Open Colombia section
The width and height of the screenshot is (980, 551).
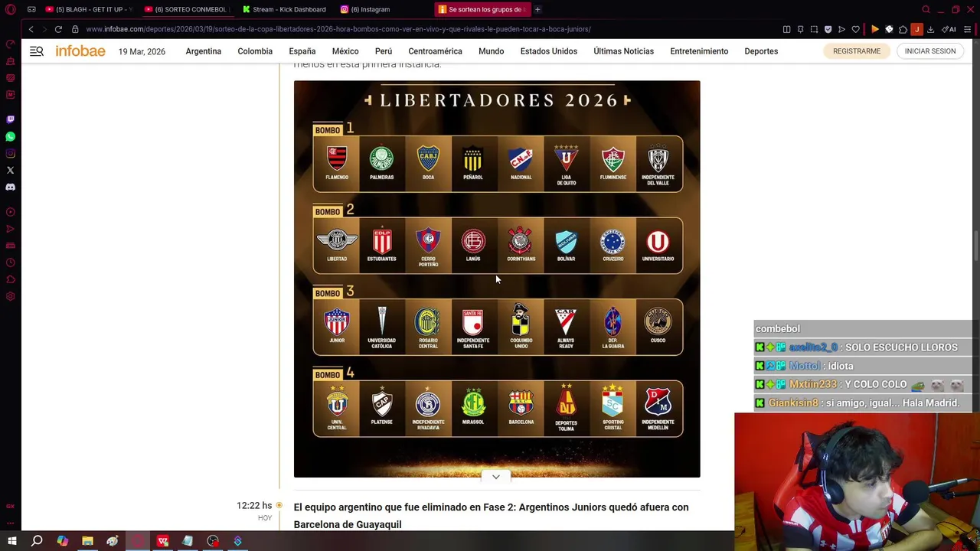point(255,51)
